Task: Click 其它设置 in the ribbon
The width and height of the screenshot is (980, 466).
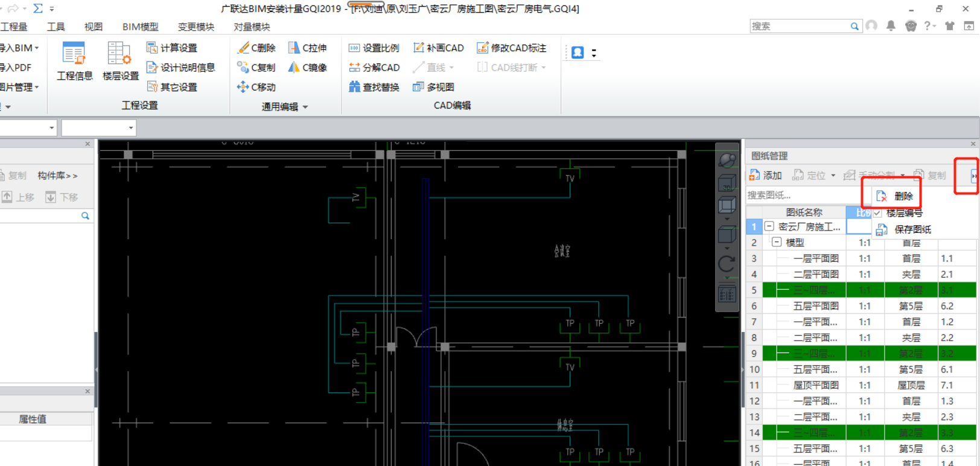Action: 172,87
